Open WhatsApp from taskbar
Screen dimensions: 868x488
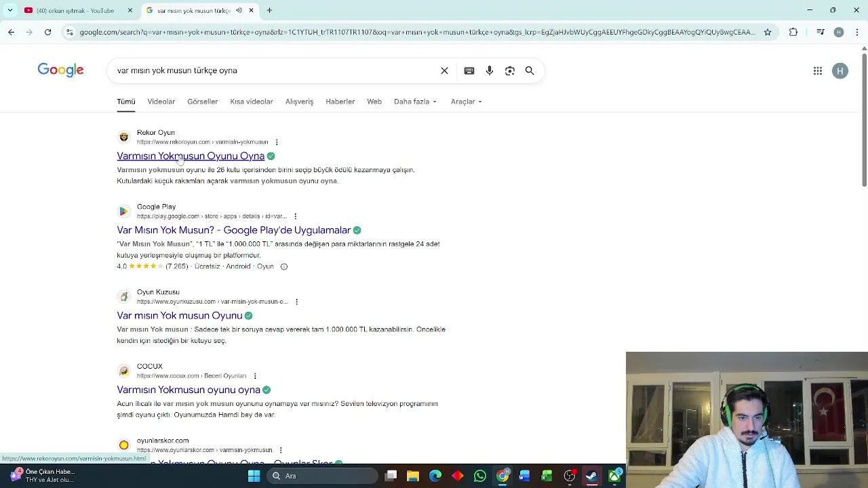pyautogui.click(x=480, y=476)
